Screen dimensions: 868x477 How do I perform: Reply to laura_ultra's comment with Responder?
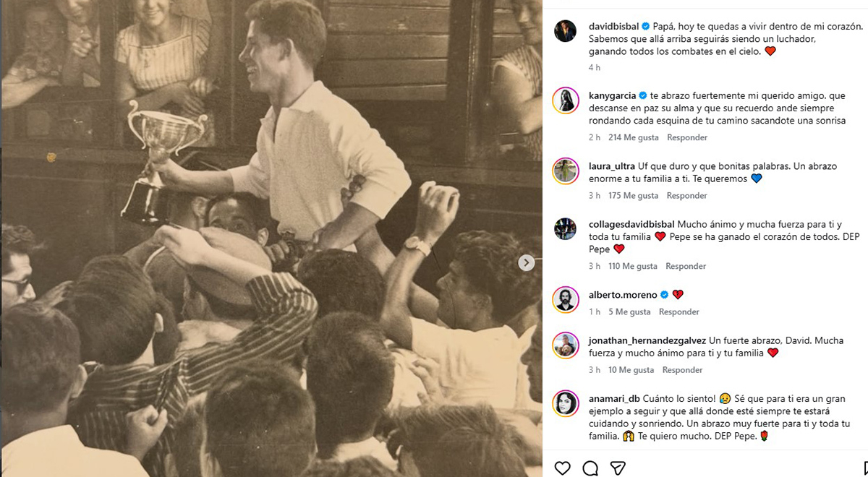click(687, 196)
